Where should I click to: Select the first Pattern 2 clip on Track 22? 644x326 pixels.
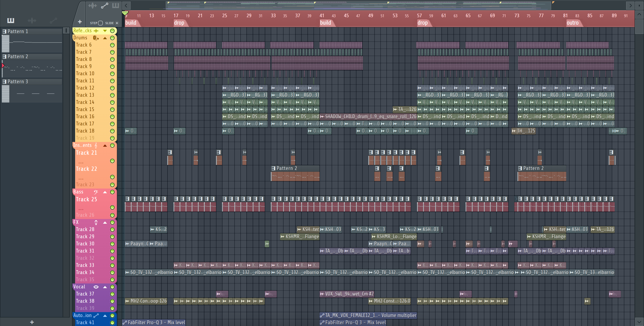(x=295, y=173)
